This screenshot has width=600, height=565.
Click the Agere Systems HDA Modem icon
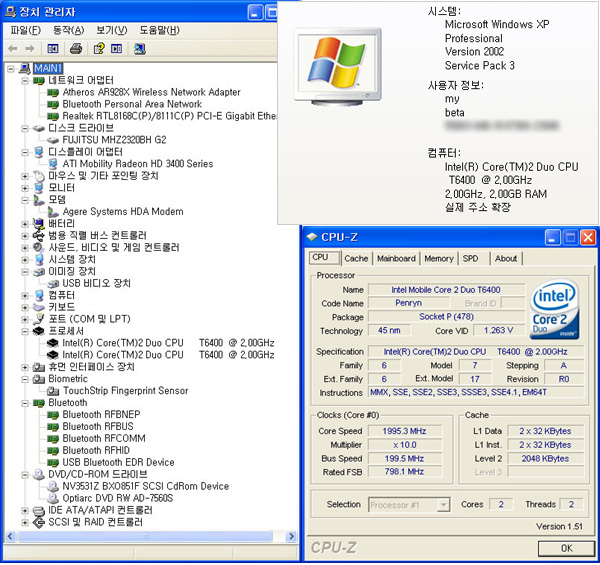click(x=53, y=212)
